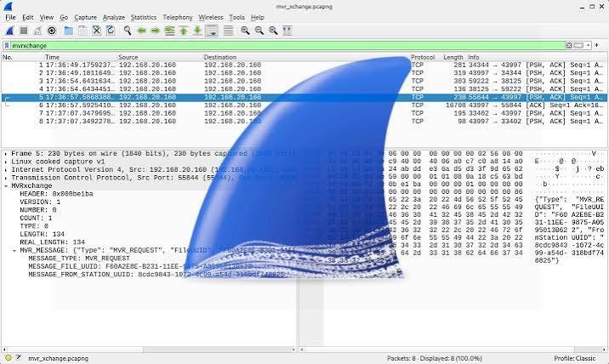
Task: Go forward in packet history
Action: (156, 31)
